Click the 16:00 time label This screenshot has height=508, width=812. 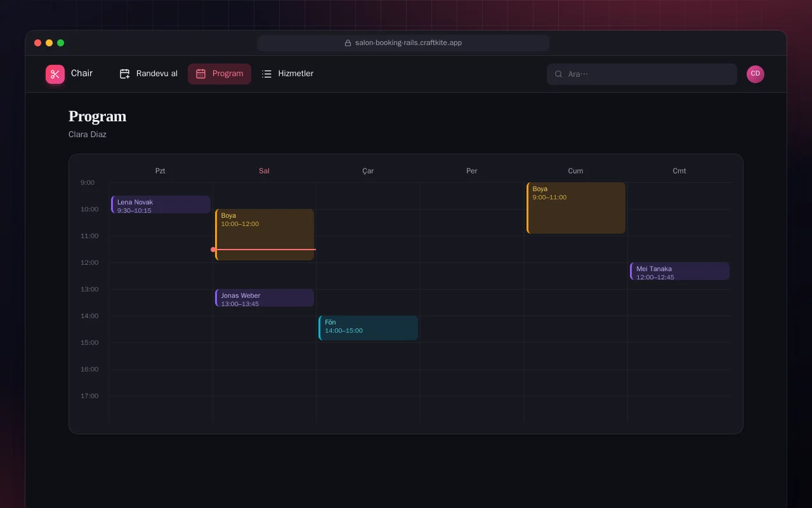pos(89,370)
